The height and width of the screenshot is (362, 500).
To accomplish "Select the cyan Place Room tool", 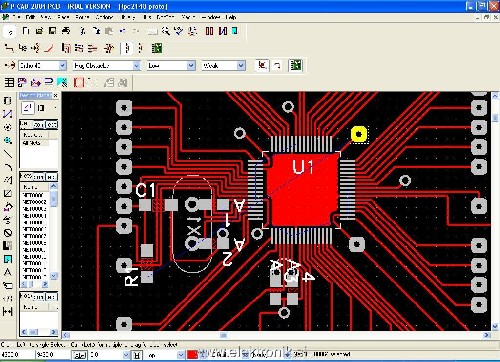I will 7,259.
